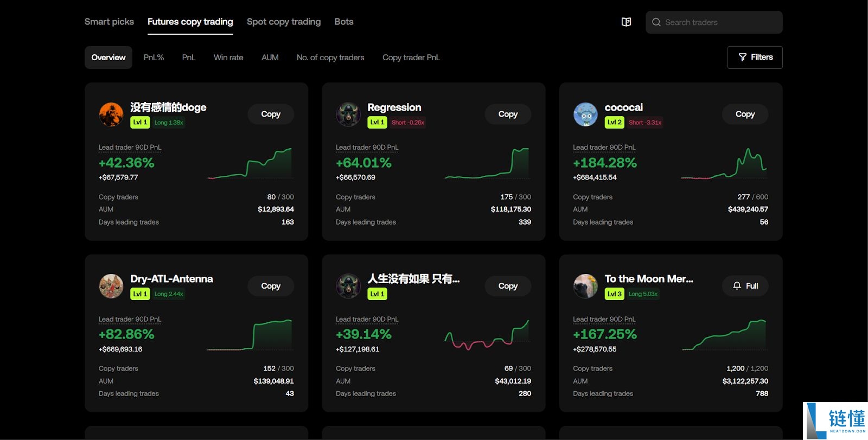Screen dimensions: 868x440
Task: Click Lvl 3 badge on To the Moon card
Action: [615, 294]
